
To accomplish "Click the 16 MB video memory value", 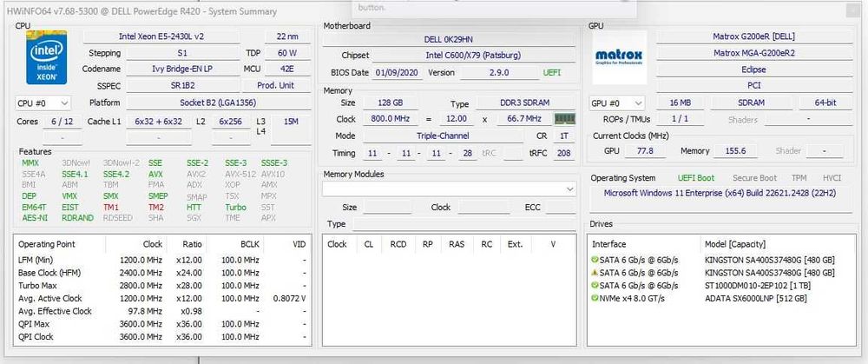I will point(680,103).
